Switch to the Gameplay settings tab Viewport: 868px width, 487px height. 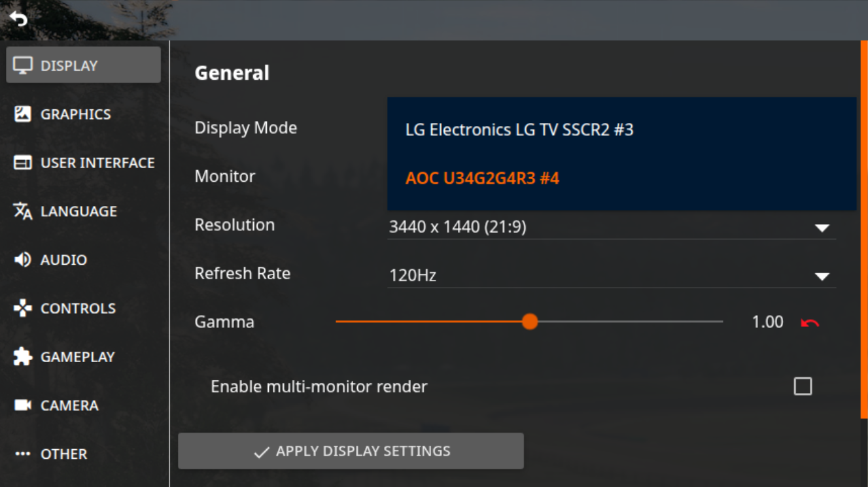point(77,357)
